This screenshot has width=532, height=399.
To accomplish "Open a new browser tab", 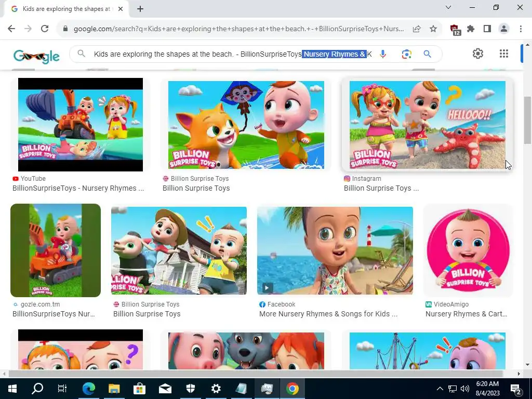I will 140,9.
